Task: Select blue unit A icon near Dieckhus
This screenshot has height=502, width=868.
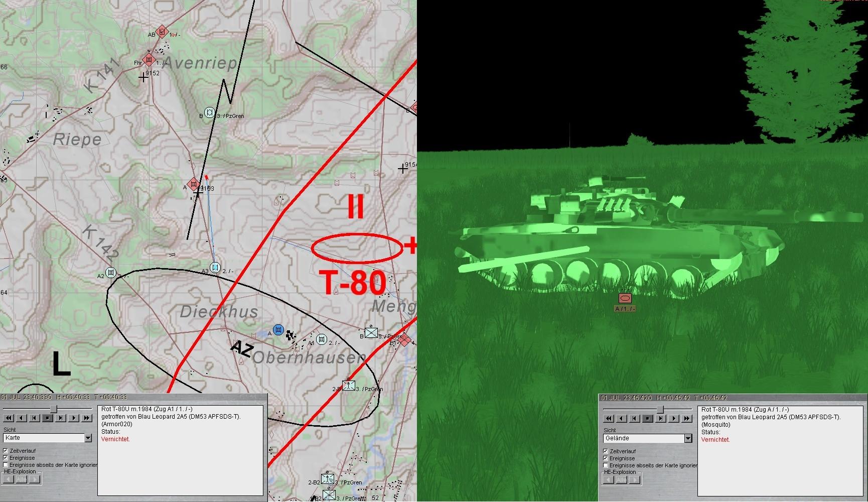Action: click(278, 330)
